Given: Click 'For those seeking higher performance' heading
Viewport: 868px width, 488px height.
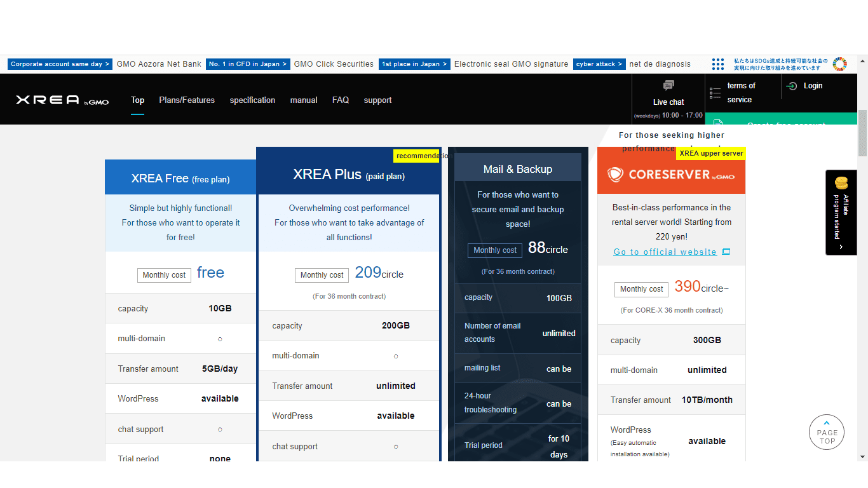Looking at the screenshot, I should tap(672, 142).
